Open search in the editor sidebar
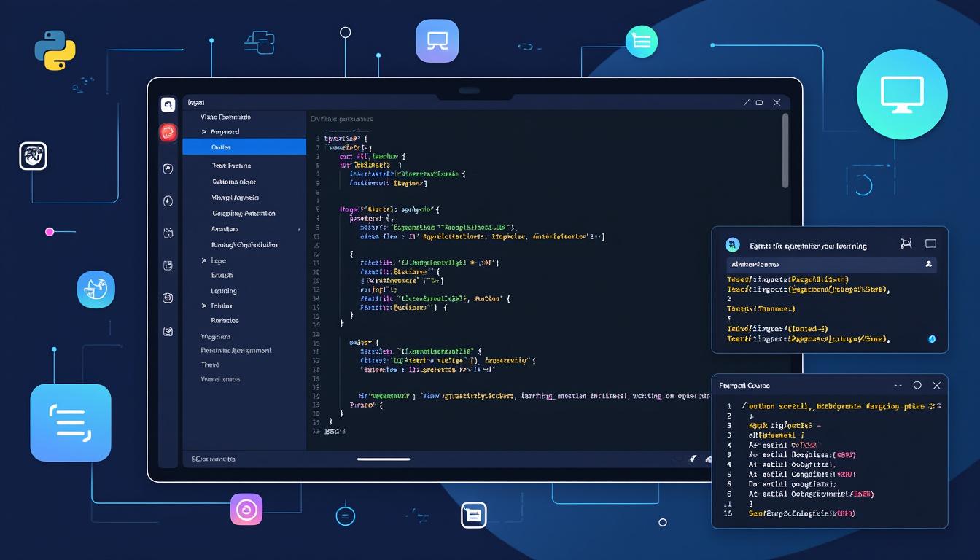Viewport: 980px width, 560px height. tap(168, 104)
